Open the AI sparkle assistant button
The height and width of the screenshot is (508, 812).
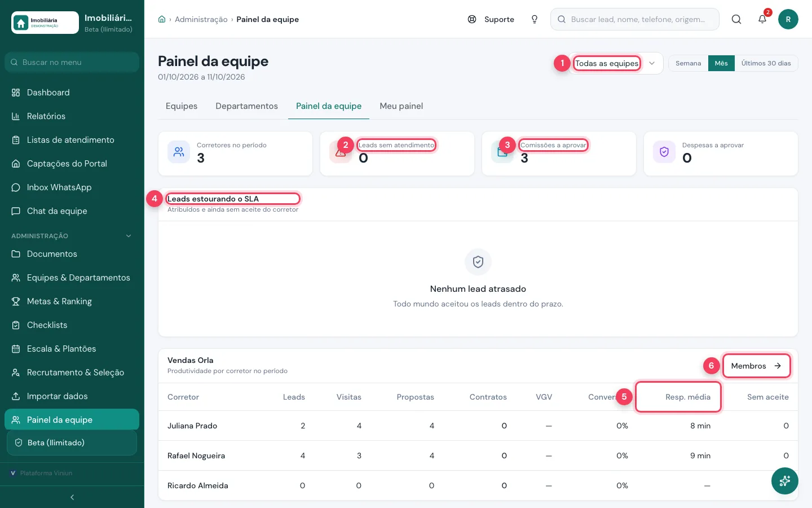pyautogui.click(x=784, y=481)
